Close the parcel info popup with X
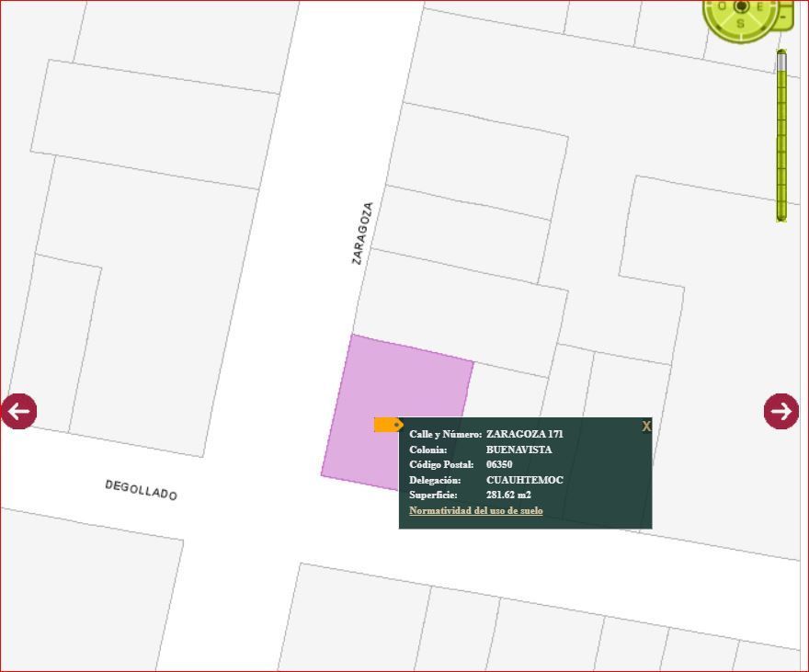 [x=646, y=427]
